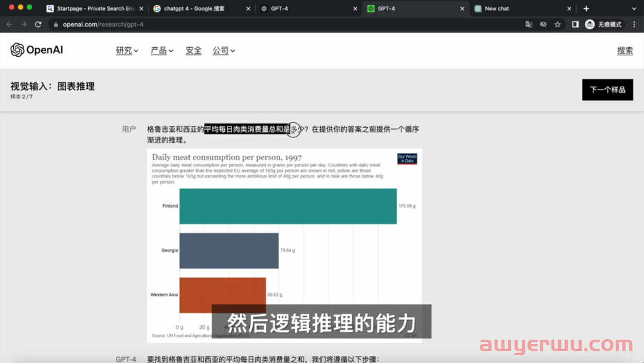The image size is (644, 363).
Task: Switch to the Startpage Private Search tab
Action: point(95,8)
